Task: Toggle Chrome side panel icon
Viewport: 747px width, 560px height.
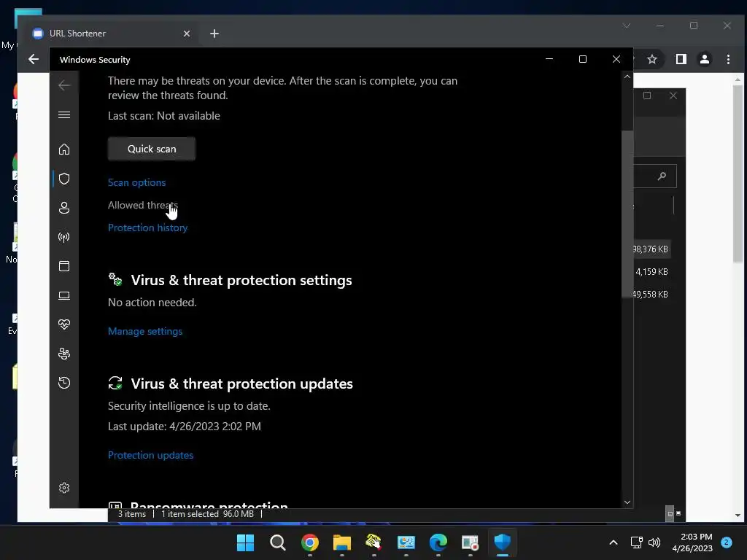Action: click(x=681, y=59)
